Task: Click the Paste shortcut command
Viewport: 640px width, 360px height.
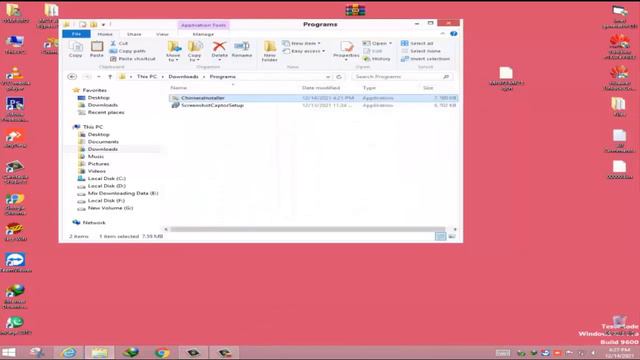Action: tap(133, 59)
